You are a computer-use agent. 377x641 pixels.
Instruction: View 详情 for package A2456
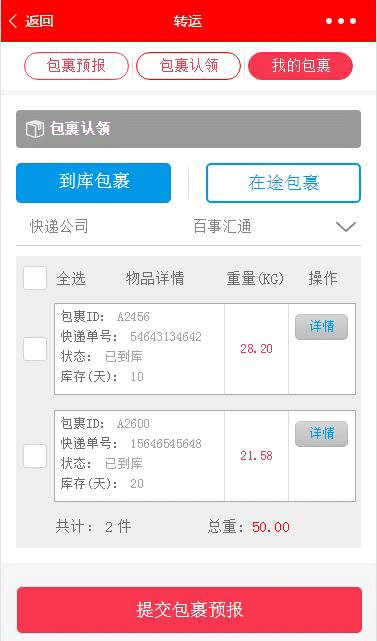pyautogui.click(x=321, y=327)
